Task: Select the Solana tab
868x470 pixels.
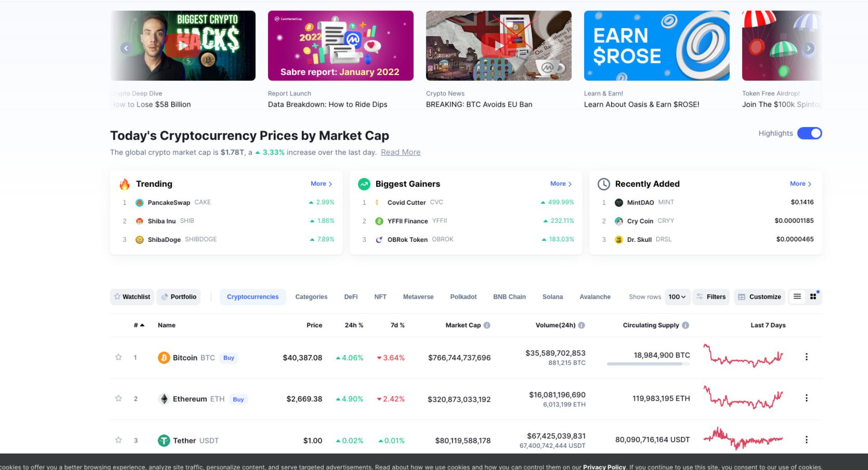Action: click(552, 297)
